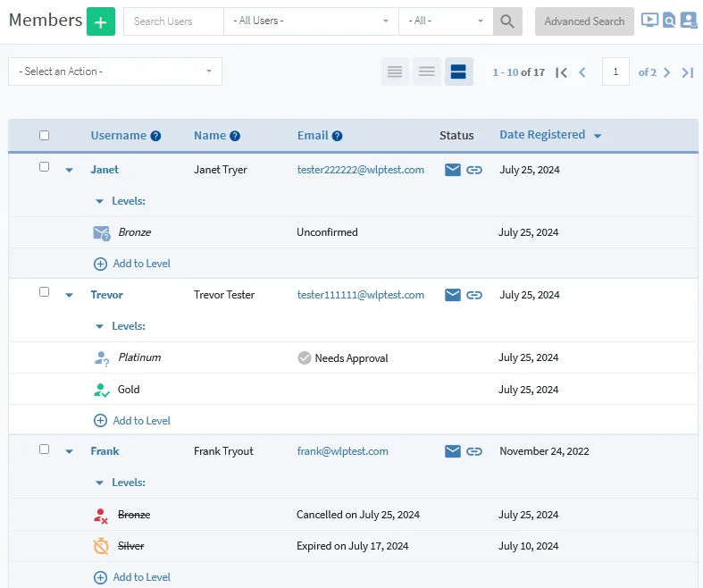This screenshot has width=703, height=588.
Task: Open Trevor's username link
Action: point(106,295)
